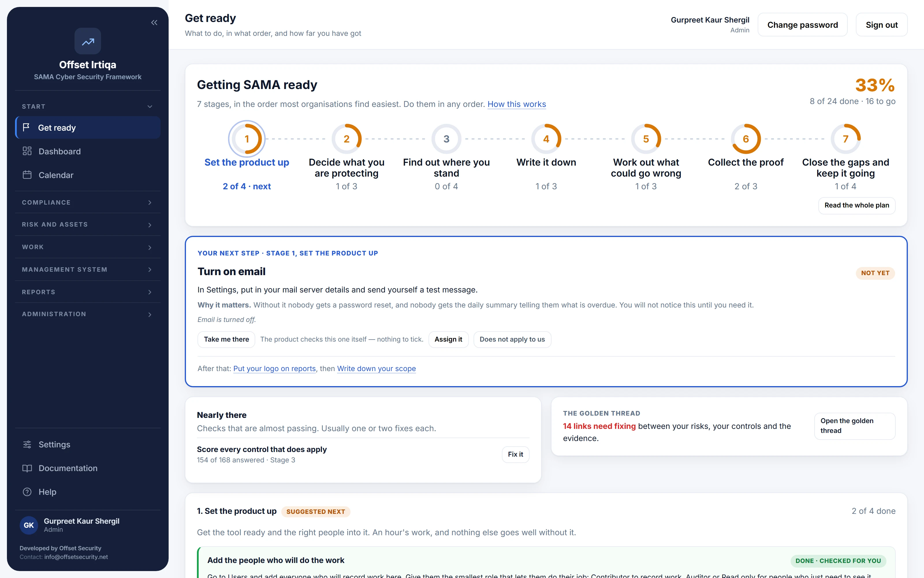Viewport: 924px width, 578px height.
Task: Click the Assign it button
Action: click(448, 340)
